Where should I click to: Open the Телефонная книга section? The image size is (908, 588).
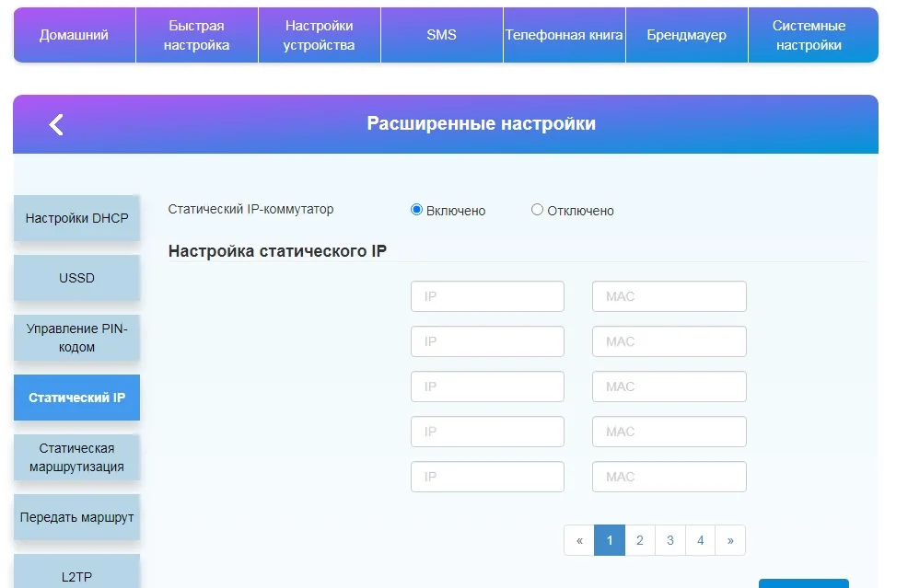click(564, 34)
